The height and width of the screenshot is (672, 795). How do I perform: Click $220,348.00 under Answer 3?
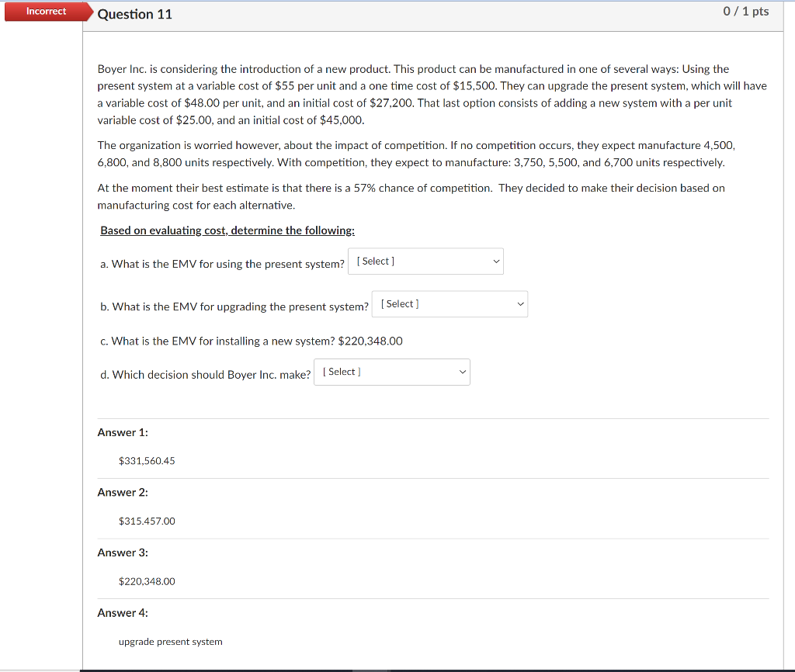[x=147, y=581]
